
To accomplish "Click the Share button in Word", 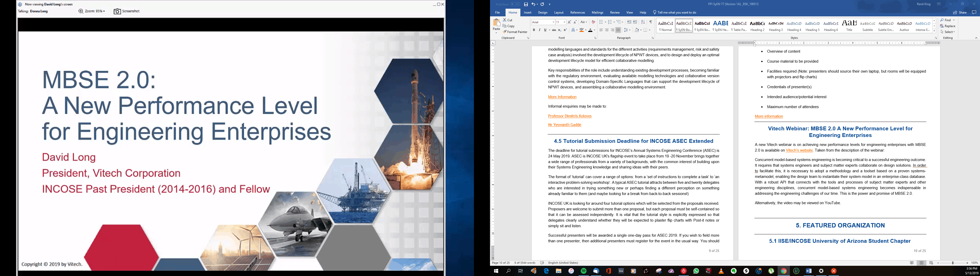I will [x=960, y=13].
